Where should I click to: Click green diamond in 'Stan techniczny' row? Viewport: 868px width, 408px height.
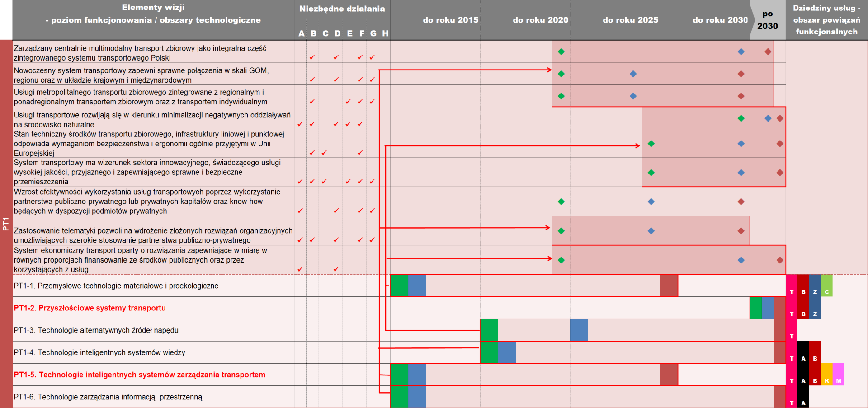point(651,143)
